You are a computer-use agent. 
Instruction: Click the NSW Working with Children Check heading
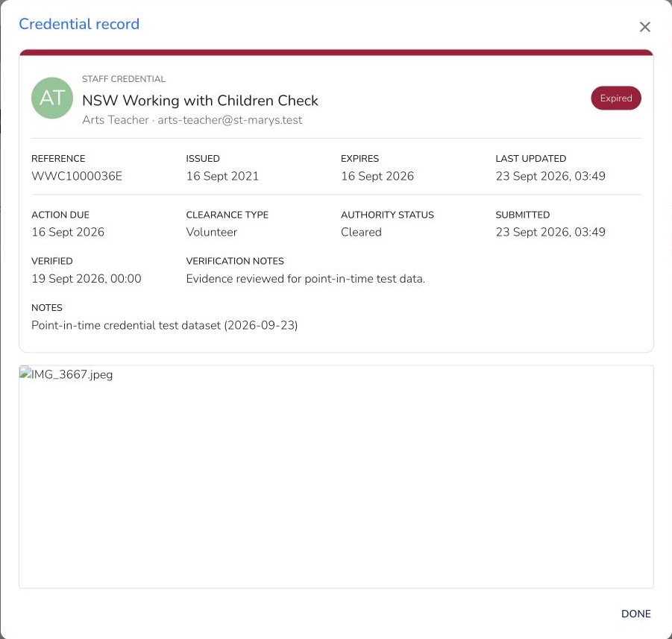click(x=200, y=100)
